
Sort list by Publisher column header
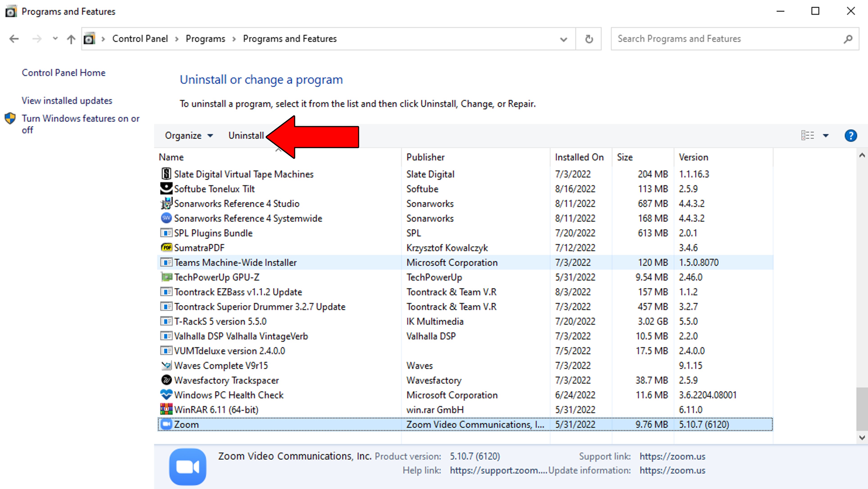(425, 157)
